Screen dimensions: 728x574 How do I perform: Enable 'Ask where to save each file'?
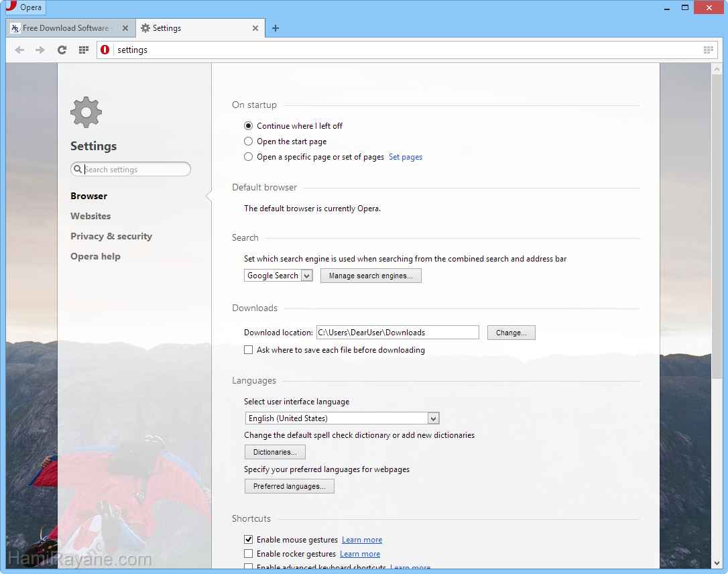click(x=249, y=350)
